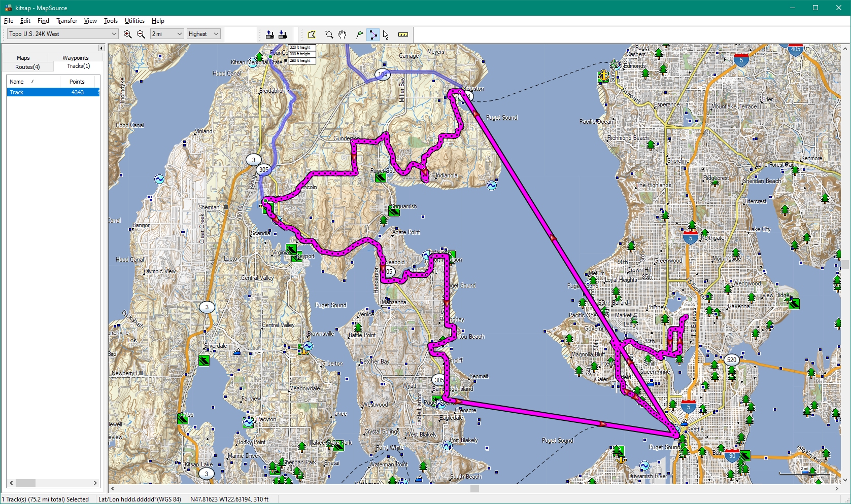Sort tracks by Points column header
Viewport: 851px width, 504px height.
77,82
